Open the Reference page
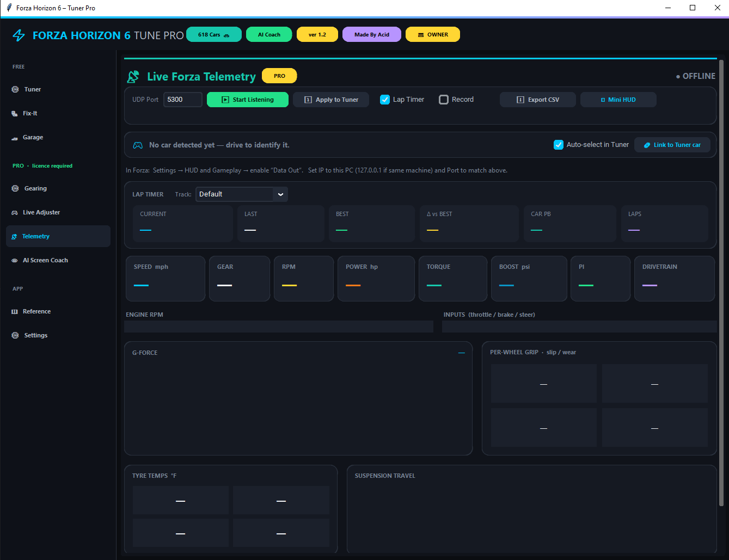 point(58,311)
